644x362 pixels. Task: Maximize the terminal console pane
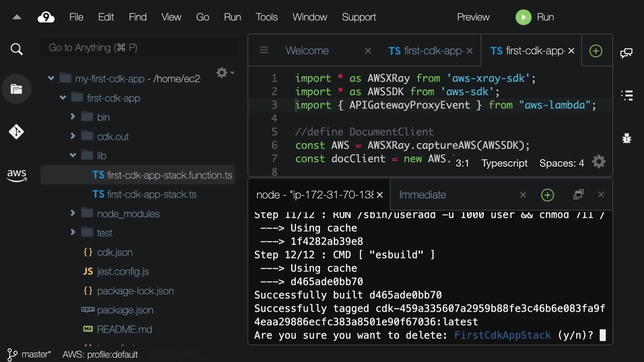pos(579,194)
